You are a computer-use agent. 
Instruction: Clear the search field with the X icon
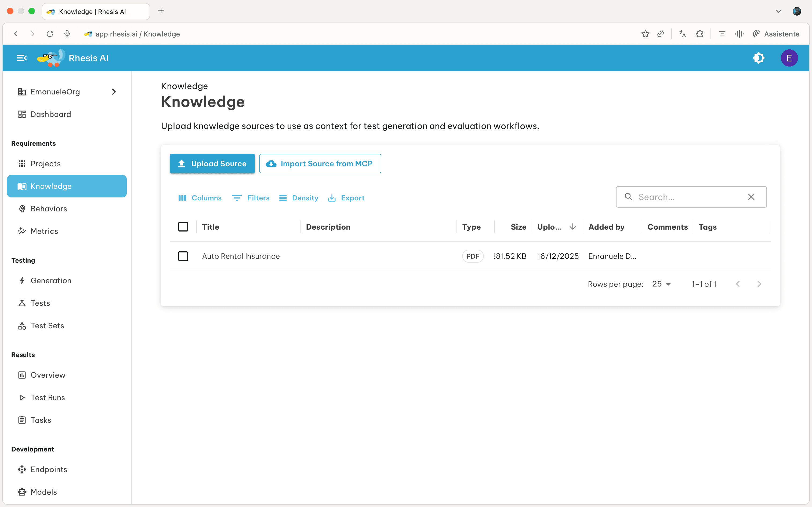751,197
